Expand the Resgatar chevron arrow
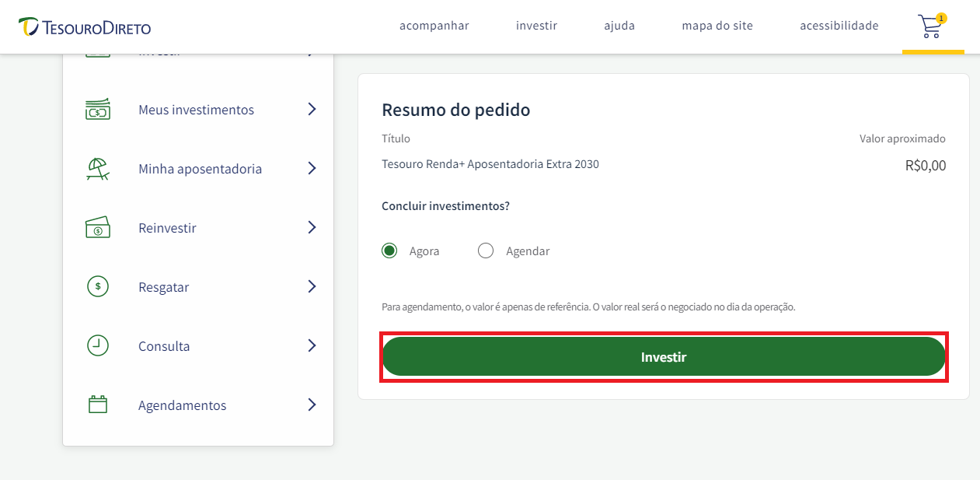This screenshot has height=480, width=980. tap(312, 286)
